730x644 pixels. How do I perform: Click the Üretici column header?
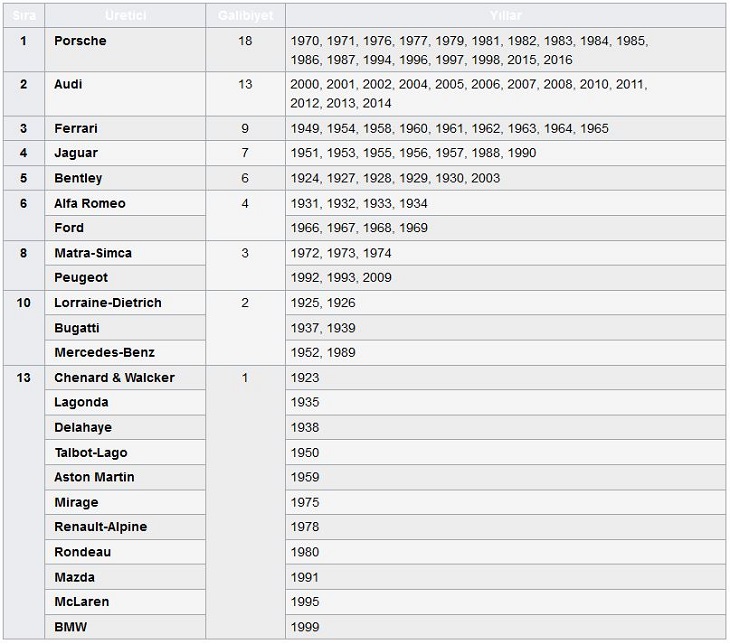pyautogui.click(x=126, y=16)
